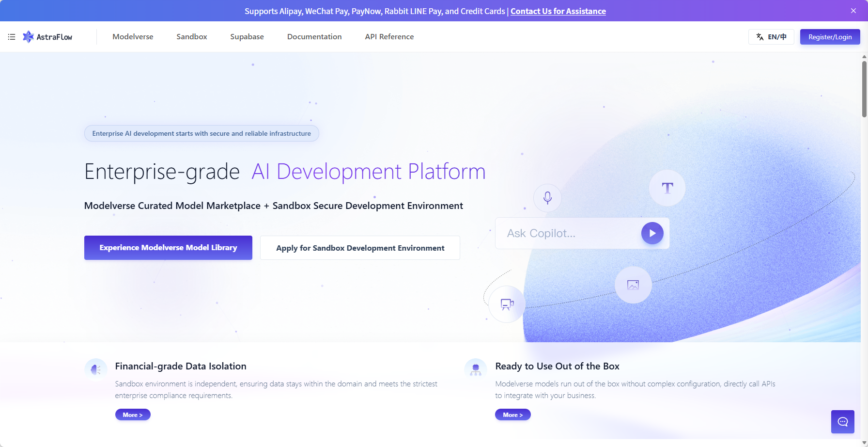Image resolution: width=868 pixels, height=447 pixels.
Task: Click Apply for Sandbox Development Environment
Action: click(360, 248)
